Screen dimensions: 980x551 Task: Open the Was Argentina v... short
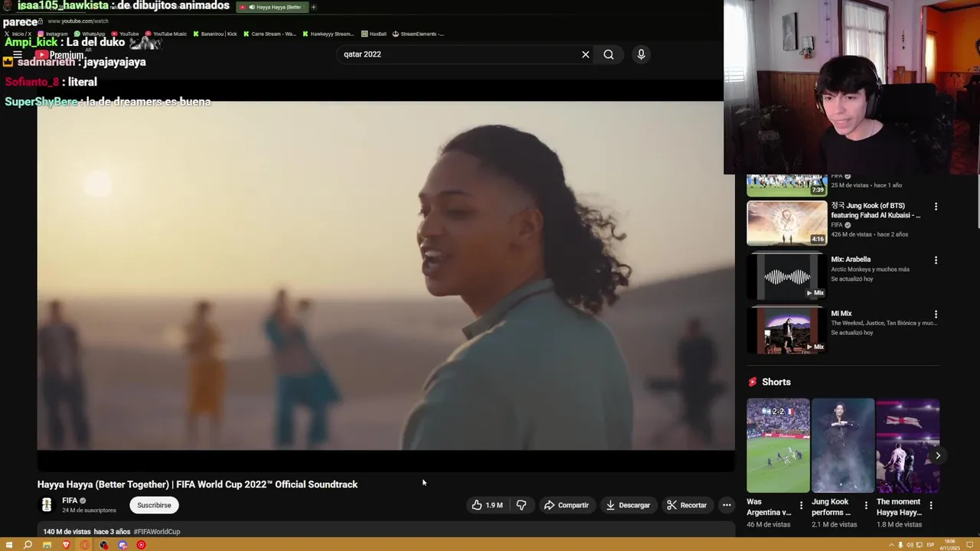[778, 445]
